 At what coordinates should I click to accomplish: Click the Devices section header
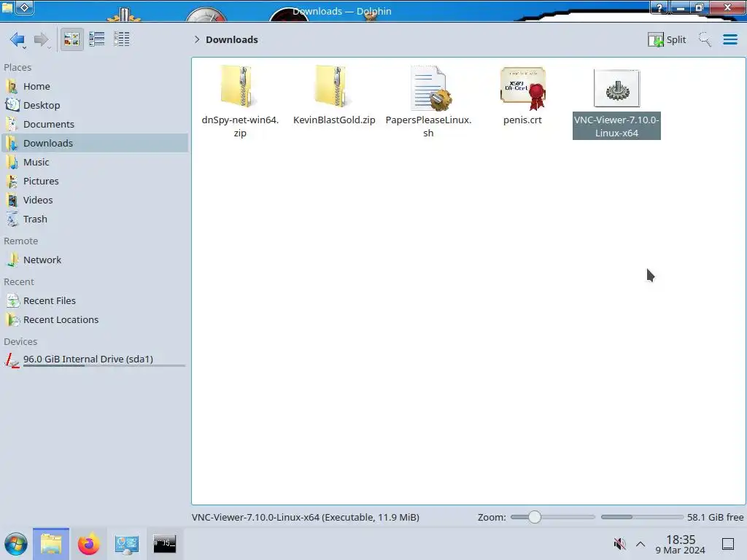pyautogui.click(x=20, y=342)
